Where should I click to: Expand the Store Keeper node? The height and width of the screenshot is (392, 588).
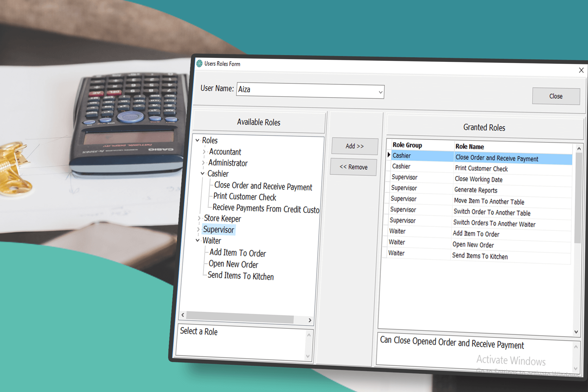(x=199, y=218)
